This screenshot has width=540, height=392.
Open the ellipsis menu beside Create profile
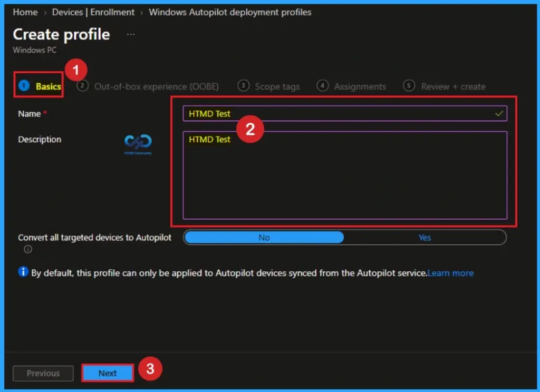point(131,34)
